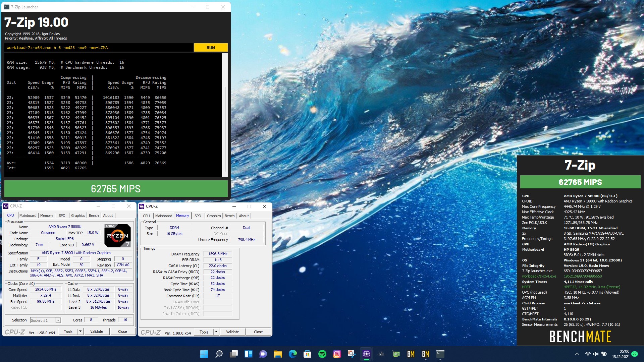Click the purple CPU-Z chip icon on the taskbar
The height and width of the screenshot is (362, 644).
[366, 354]
